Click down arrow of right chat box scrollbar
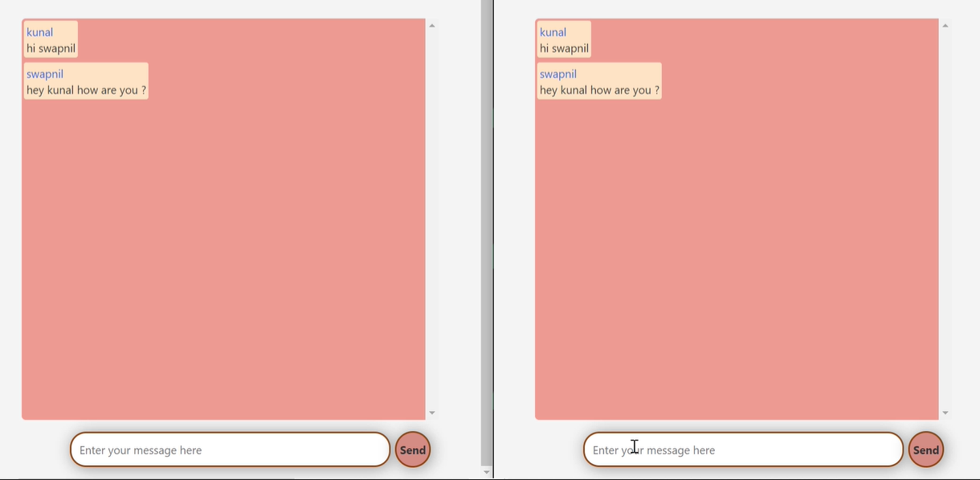Screen dimensions: 980x480 coord(945,413)
